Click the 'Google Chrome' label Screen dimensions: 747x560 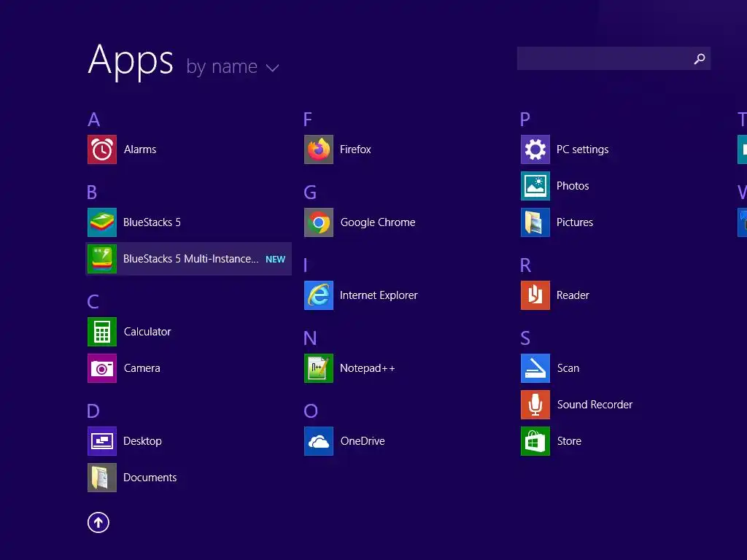pyautogui.click(x=378, y=222)
